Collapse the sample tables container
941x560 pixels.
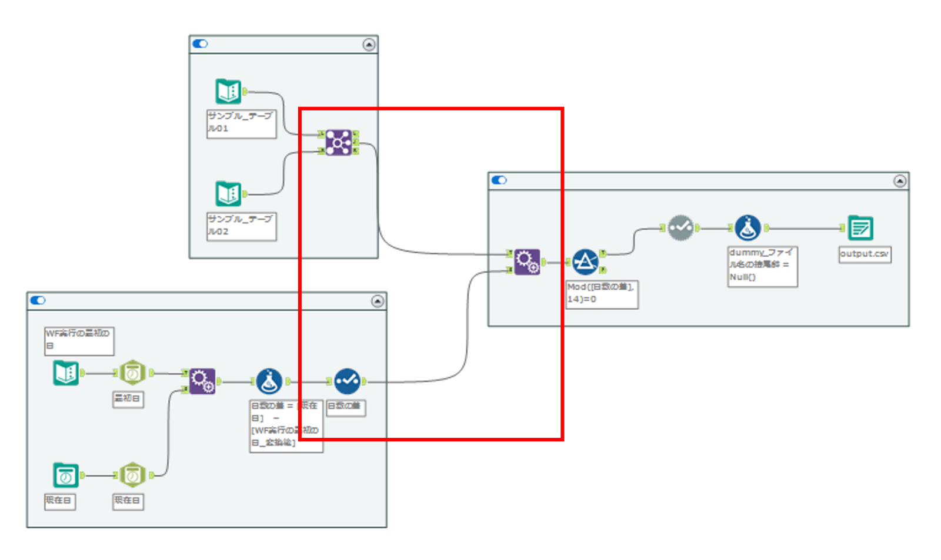369,45
